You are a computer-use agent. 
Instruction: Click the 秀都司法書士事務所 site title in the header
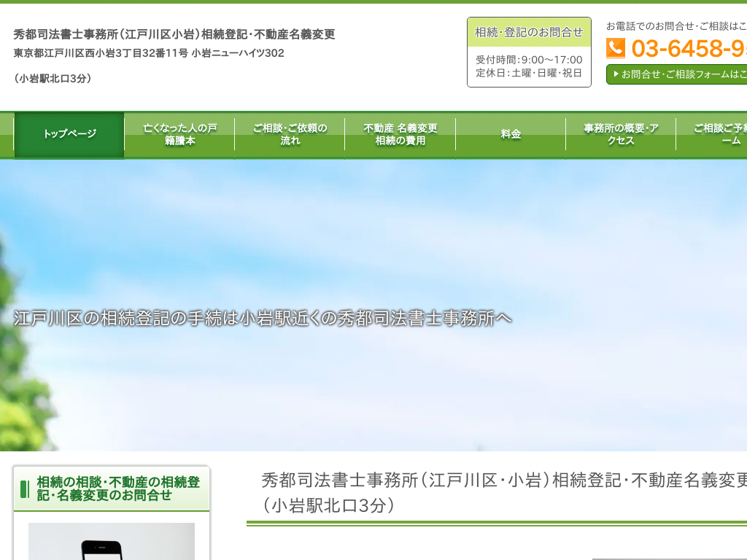tap(174, 34)
